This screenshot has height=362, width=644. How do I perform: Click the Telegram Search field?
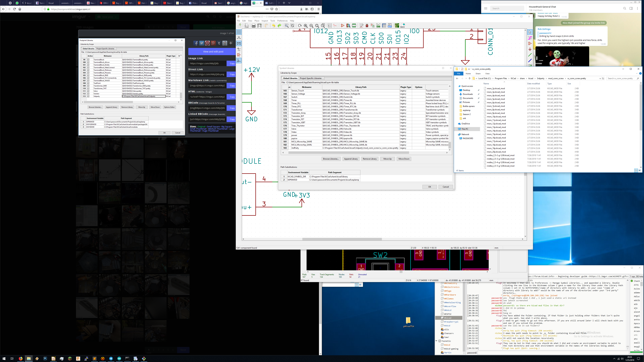507,8
